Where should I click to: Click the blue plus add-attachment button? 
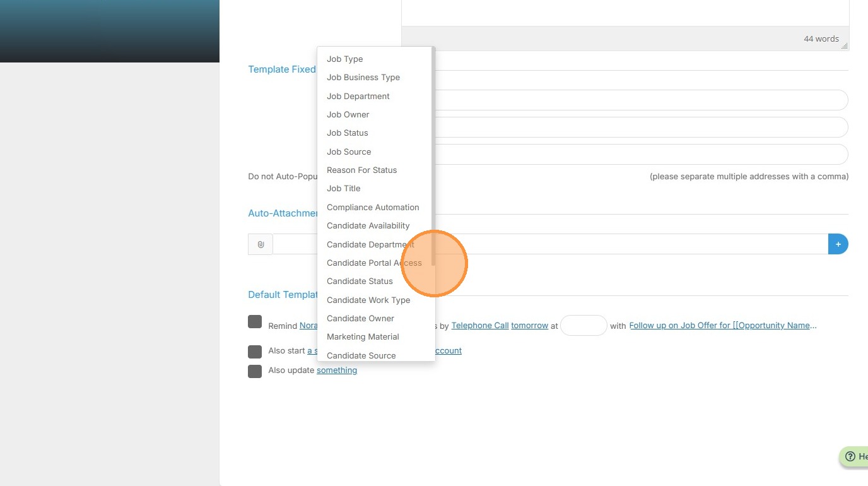click(838, 244)
